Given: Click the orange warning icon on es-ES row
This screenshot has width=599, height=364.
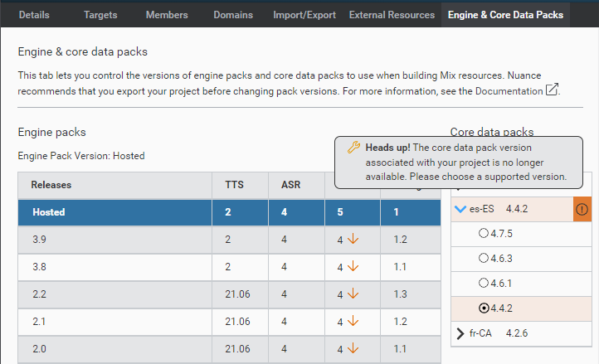Looking at the screenshot, I should pyautogui.click(x=582, y=210).
